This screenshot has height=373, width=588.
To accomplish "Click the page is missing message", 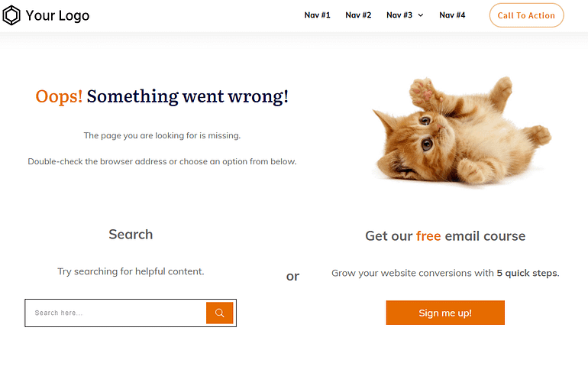I will (x=162, y=136).
